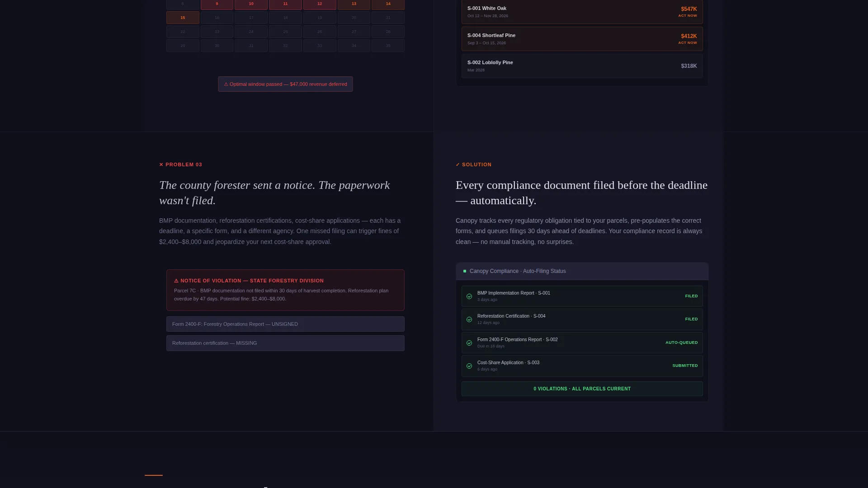Image resolution: width=868 pixels, height=488 pixels.
Task: Click ACT NOW under $547K
Action: coord(688,16)
